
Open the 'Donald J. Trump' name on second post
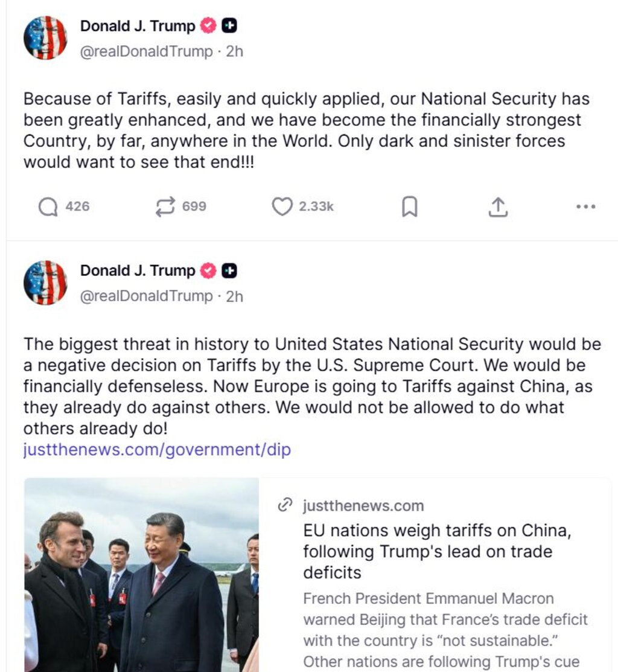tap(138, 271)
